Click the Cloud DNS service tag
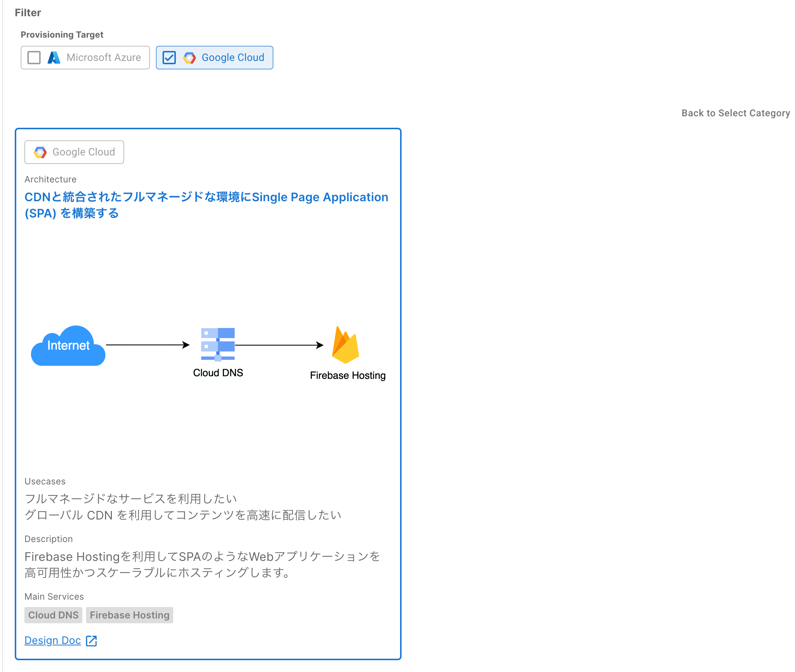This screenshot has height=672, width=795. (53, 615)
